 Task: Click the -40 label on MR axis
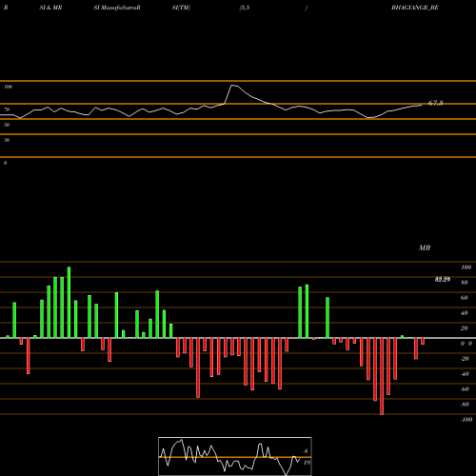click(465, 374)
